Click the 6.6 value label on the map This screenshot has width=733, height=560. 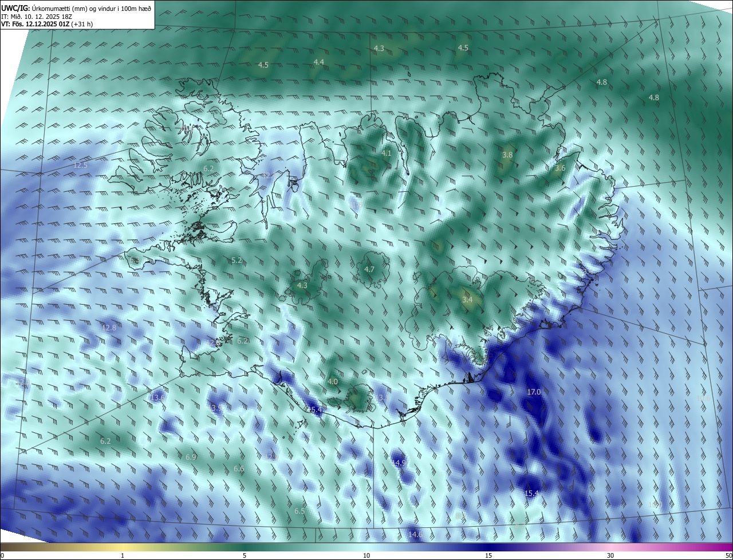[239, 468]
